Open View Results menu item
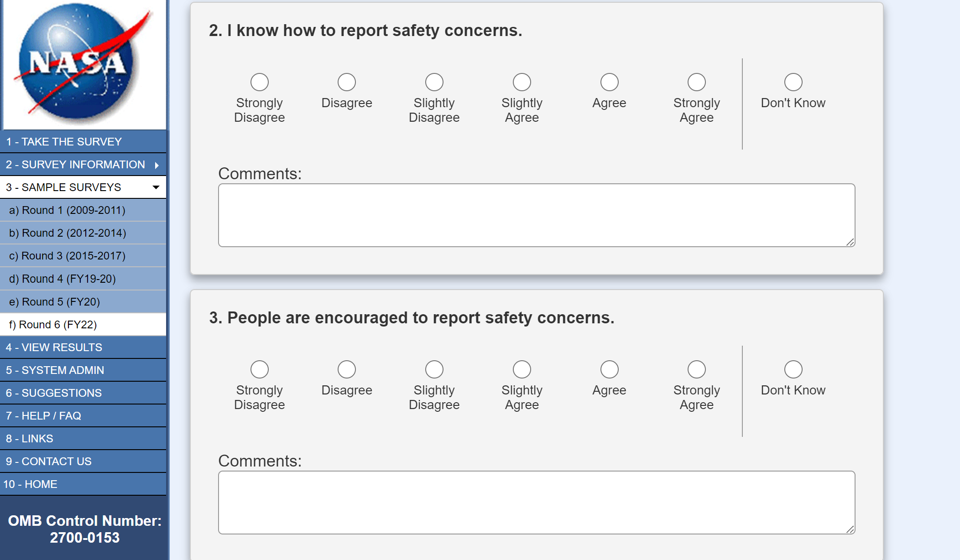Screen dimensions: 960x560 point(54,347)
